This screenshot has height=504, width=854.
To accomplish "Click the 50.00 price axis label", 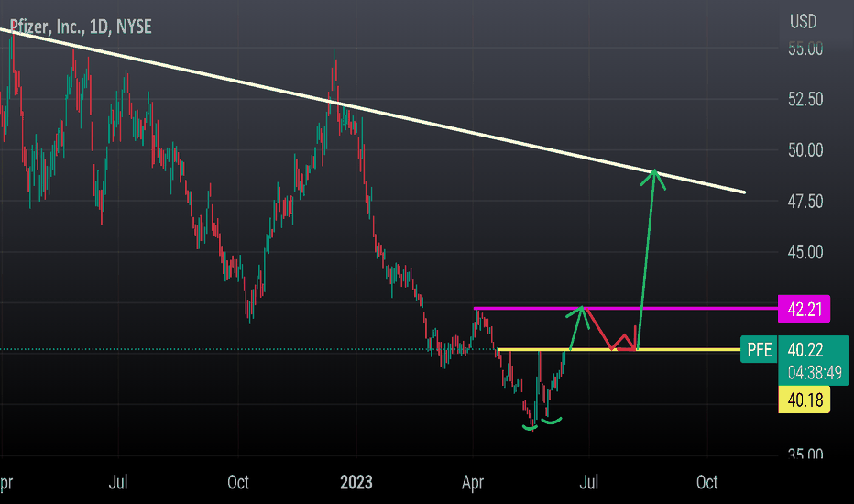I will coord(805,150).
